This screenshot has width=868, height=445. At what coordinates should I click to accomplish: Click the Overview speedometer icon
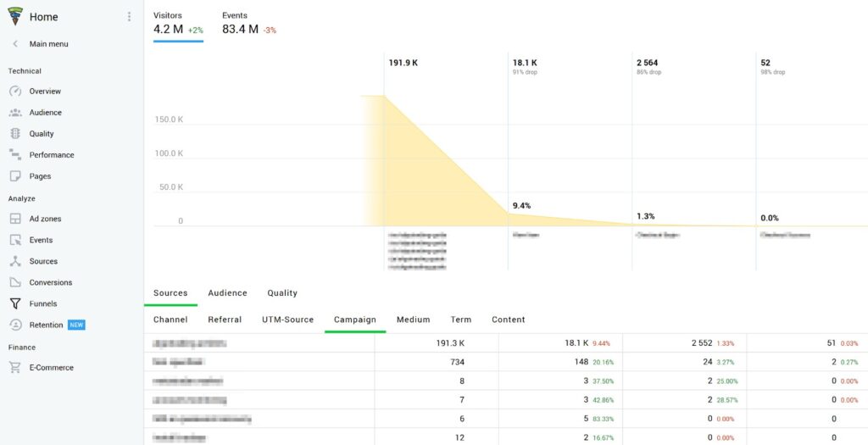point(14,92)
